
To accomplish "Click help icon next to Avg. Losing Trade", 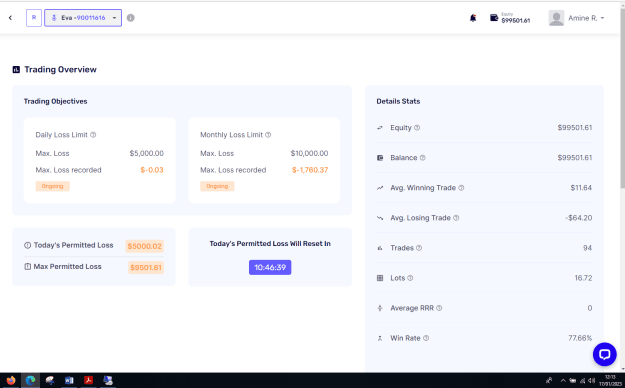I will pos(456,218).
